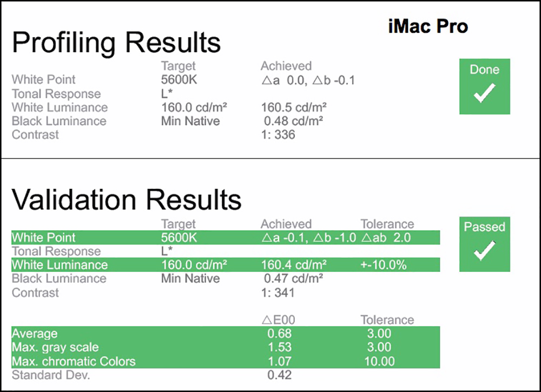Screen dimensions: 541x392
Task: Click the green Passed checkmark box
Action: tap(484, 244)
